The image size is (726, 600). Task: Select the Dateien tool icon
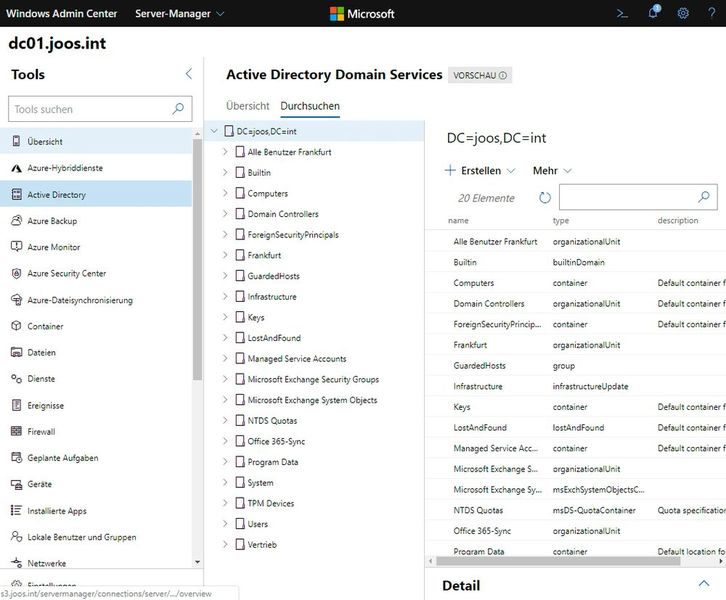(x=16, y=352)
